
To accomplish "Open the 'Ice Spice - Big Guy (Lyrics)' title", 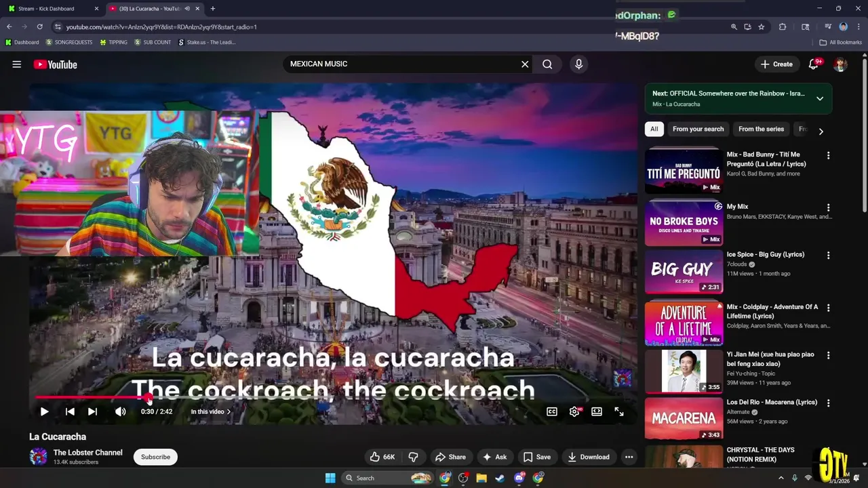I will pos(766,254).
